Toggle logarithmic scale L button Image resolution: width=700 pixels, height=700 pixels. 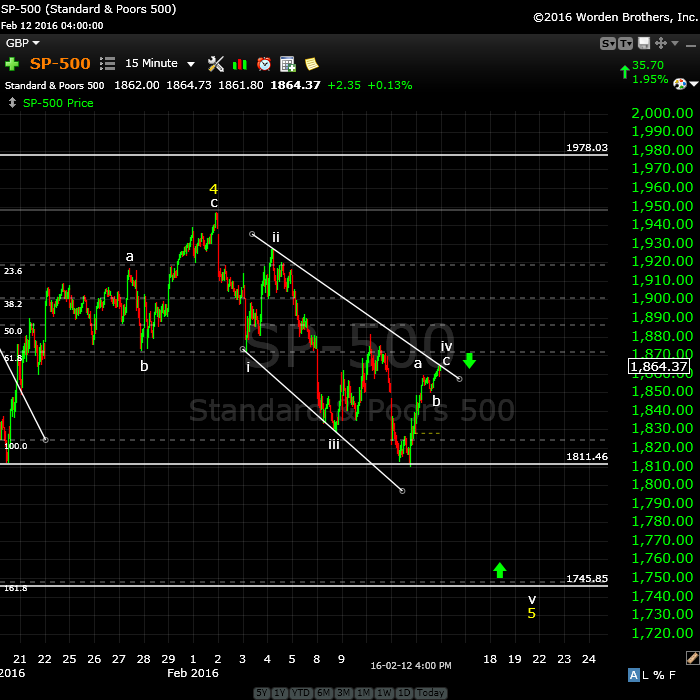[x=645, y=675]
